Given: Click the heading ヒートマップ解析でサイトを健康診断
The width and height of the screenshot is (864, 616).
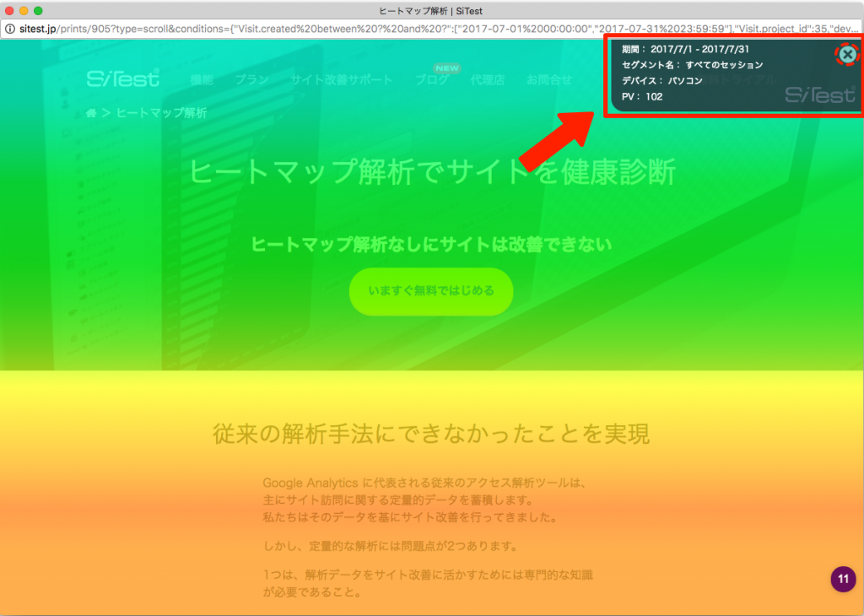Looking at the screenshot, I should (432, 171).
